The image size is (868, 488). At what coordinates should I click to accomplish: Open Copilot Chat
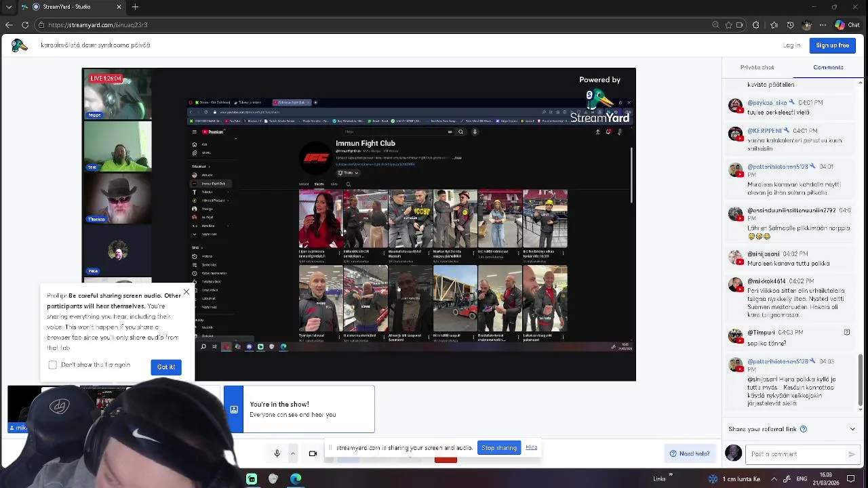pos(847,25)
